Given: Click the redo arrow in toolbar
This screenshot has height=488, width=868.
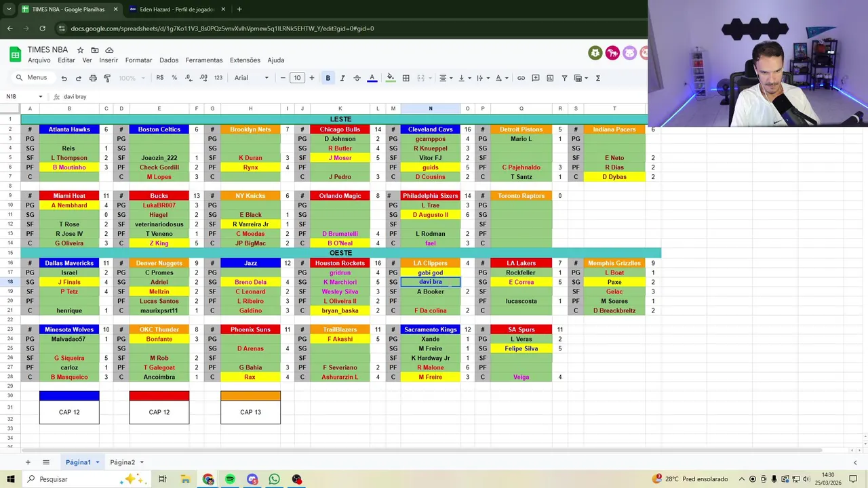Looking at the screenshot, I should (x=78, y=78).
